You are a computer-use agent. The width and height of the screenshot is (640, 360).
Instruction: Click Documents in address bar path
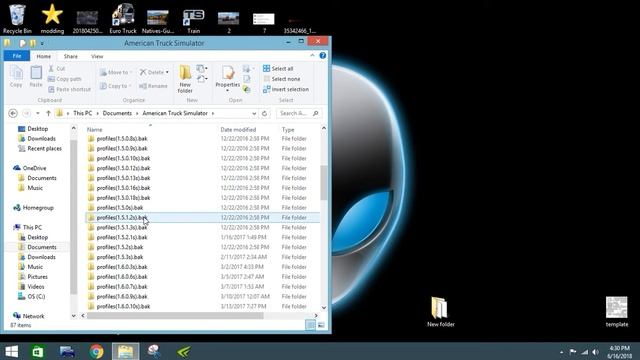pos(117,113)
